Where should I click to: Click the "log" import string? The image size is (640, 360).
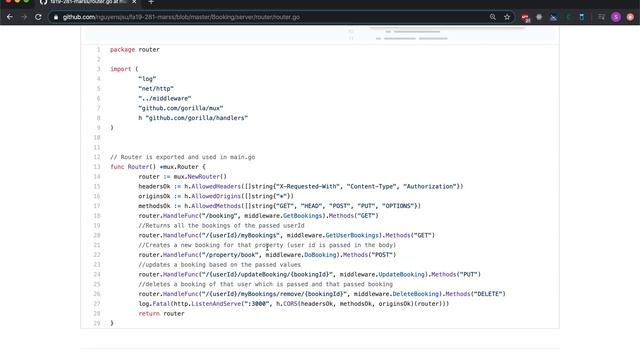tap(147, 79)
